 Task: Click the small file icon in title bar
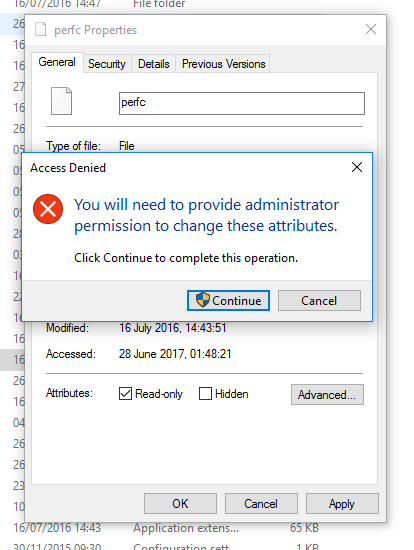click(40, 29)
